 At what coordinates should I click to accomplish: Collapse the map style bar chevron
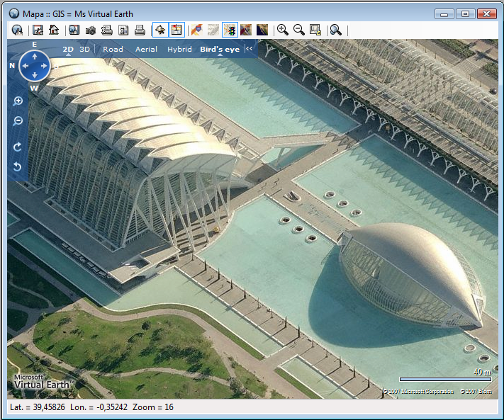[x=249, y=50]
